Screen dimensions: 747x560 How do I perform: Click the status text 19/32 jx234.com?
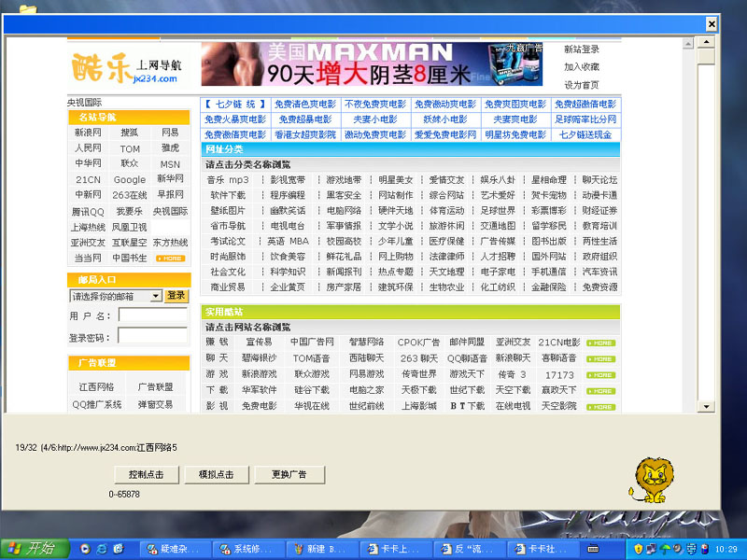click(x=96, y=448)
